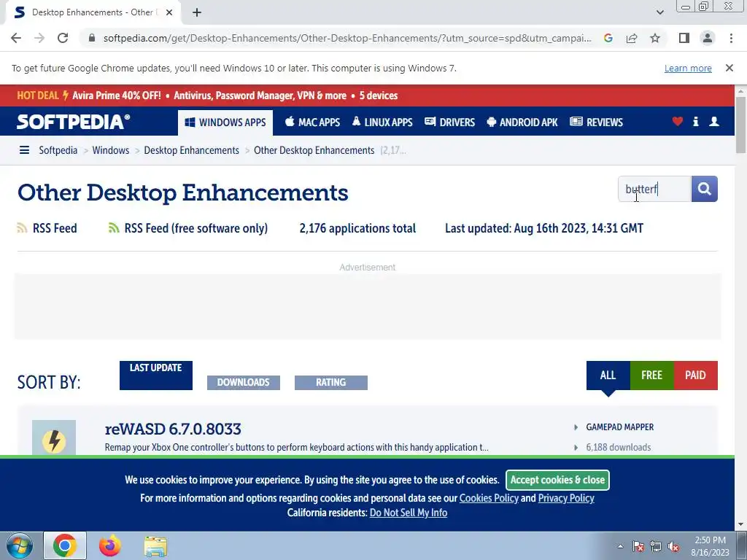
Task: Click the page vertical scrollbar thumb
Action: pos(740,125)
